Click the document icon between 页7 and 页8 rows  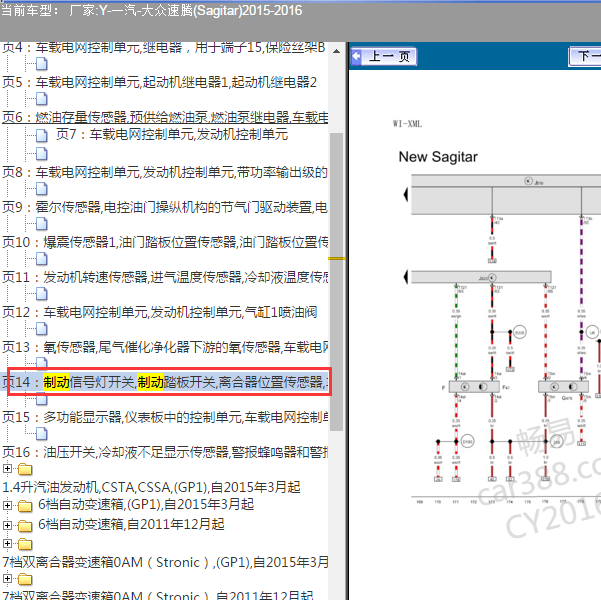[x=41, y=154]
